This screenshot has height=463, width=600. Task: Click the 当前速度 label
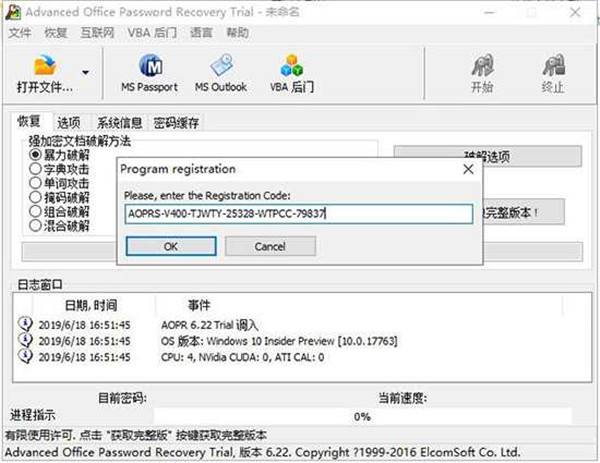(x=403, y=398)
